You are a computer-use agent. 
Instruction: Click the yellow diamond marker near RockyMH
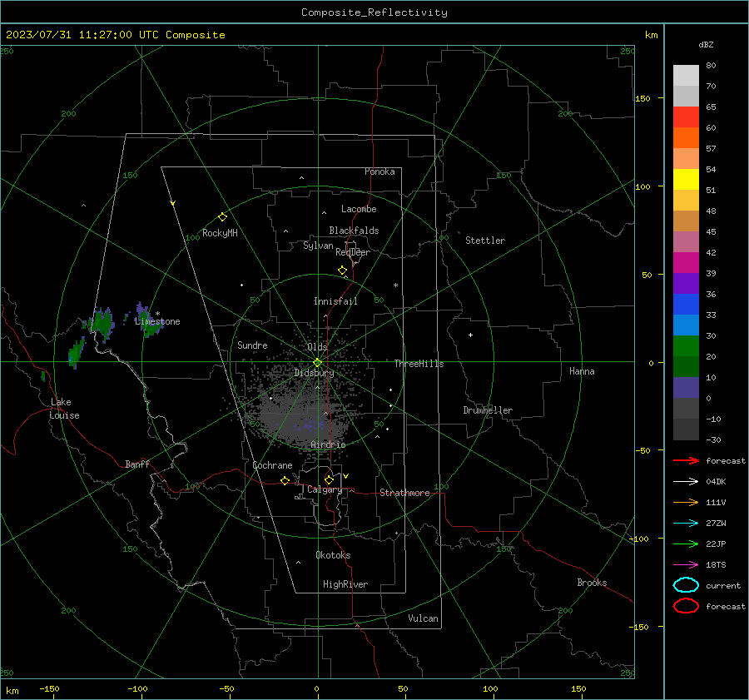coord(222,217)
